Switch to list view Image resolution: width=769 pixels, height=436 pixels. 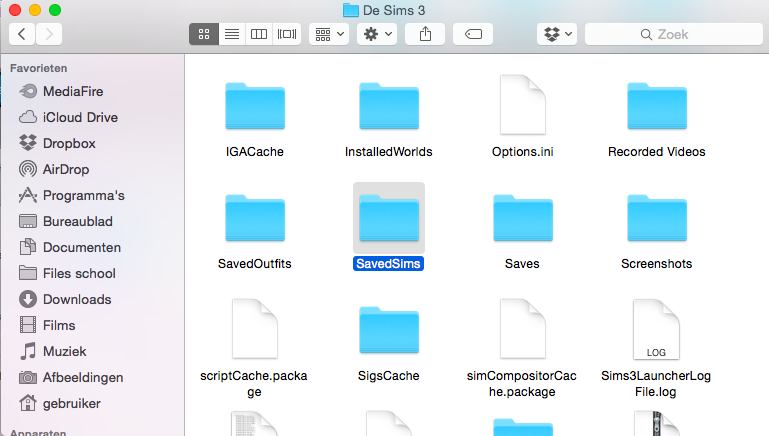click(232, 34)
